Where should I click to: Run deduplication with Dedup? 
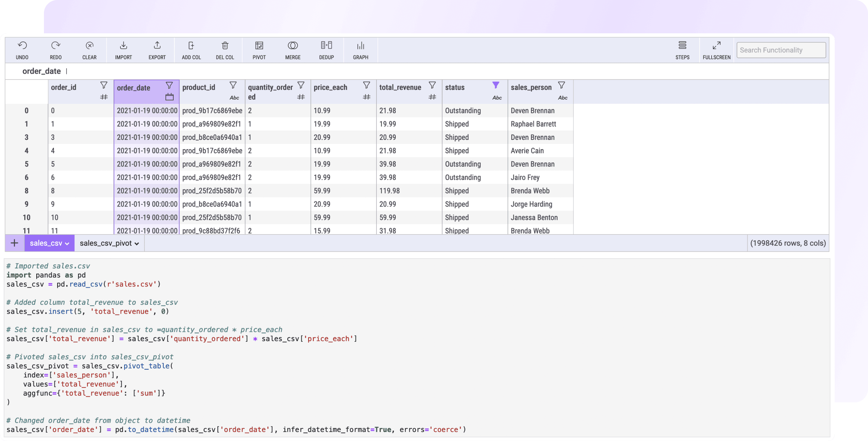326,50
